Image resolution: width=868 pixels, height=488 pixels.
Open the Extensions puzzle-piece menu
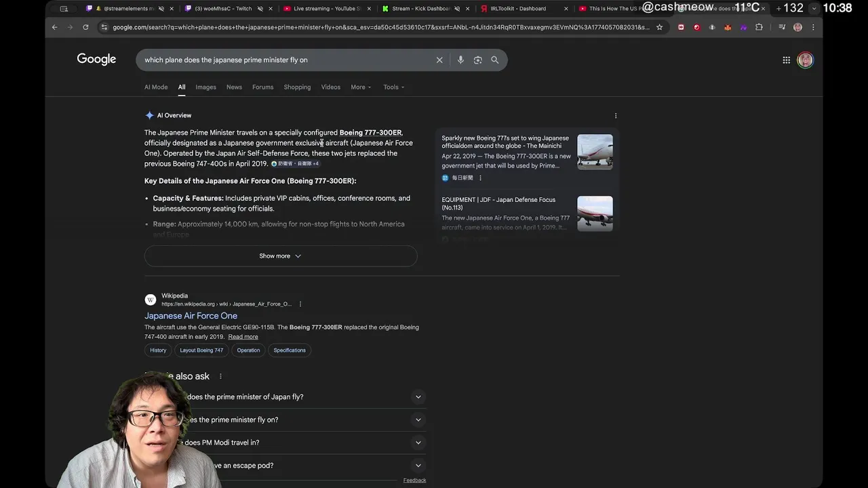tap(759, 27)
